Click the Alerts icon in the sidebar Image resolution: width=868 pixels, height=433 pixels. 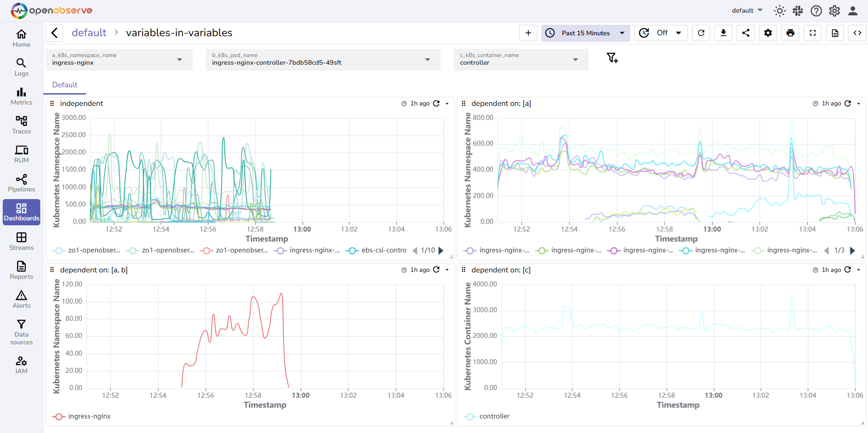(21, 299)
